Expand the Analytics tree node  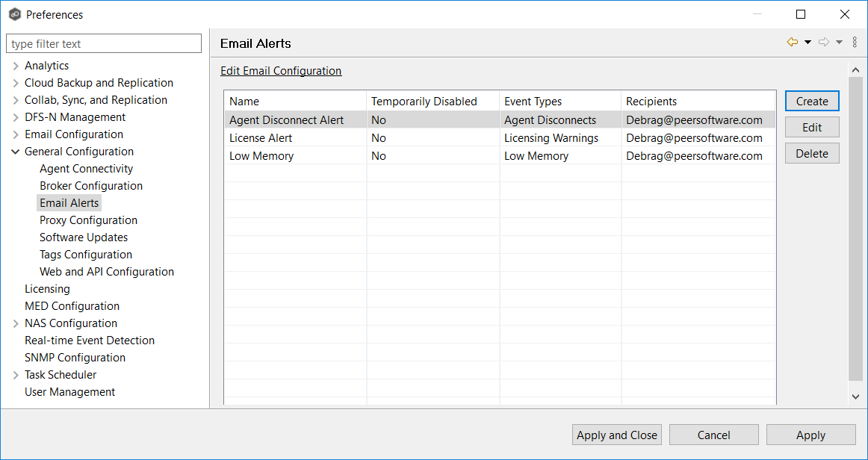click(x=16, y=66)
